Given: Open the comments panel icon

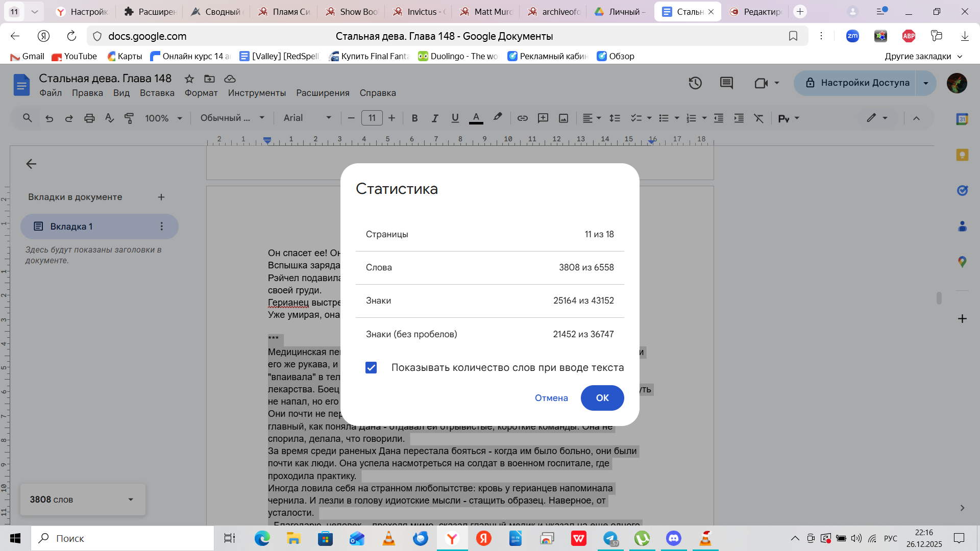Looking at the screenshot, I should coord(726,83).
